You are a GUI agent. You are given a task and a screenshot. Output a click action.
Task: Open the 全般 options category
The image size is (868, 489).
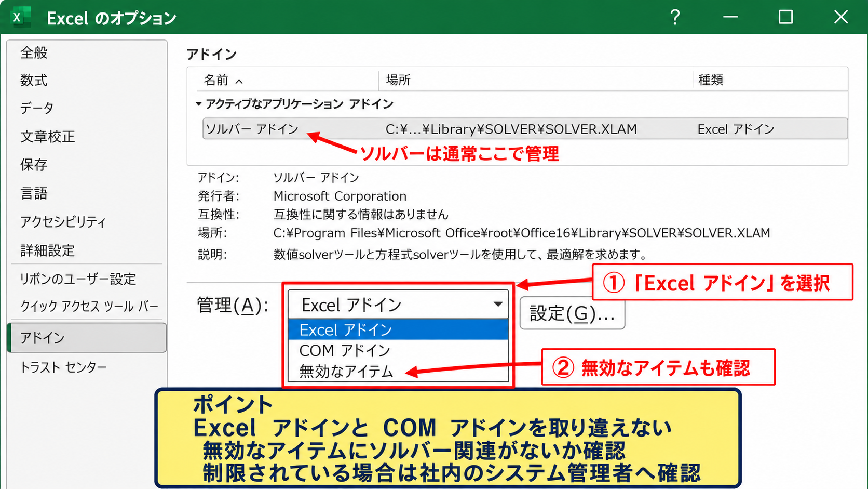pyautogui.click(x=34, y=52)
